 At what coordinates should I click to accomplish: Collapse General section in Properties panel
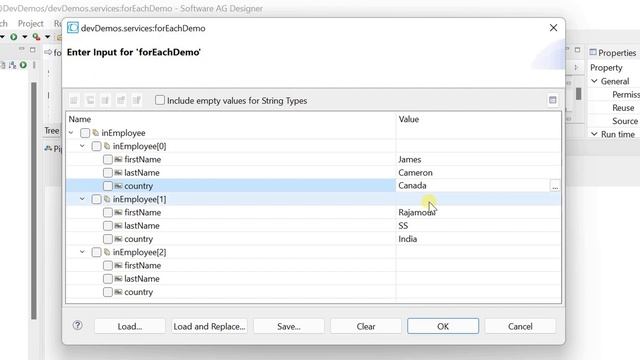coord(594,81)
